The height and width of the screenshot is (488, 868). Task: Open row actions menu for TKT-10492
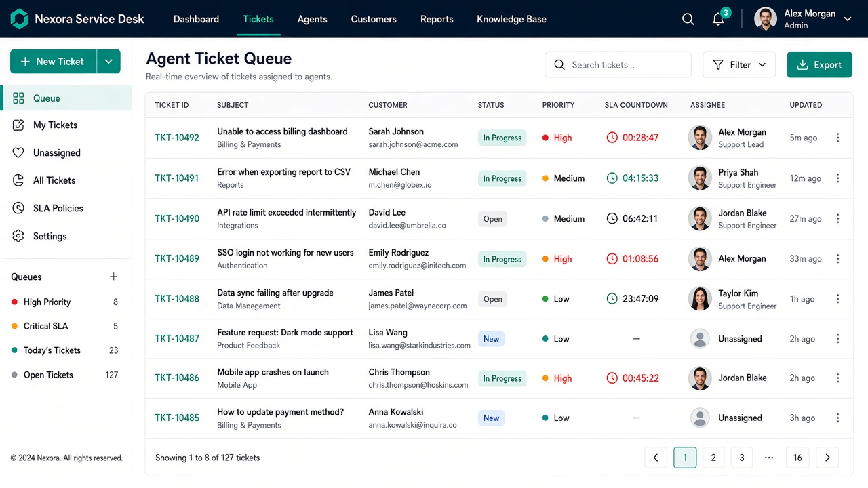[838, 138]
